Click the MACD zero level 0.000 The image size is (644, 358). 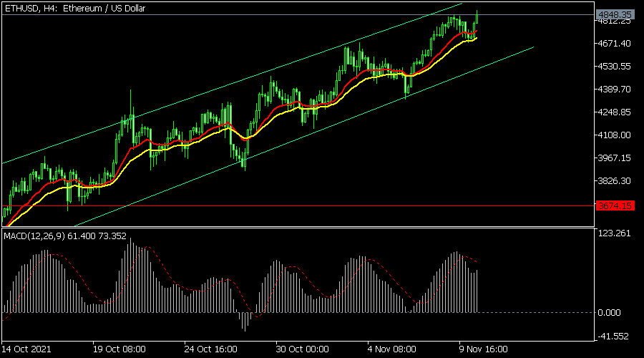(609, 313)
